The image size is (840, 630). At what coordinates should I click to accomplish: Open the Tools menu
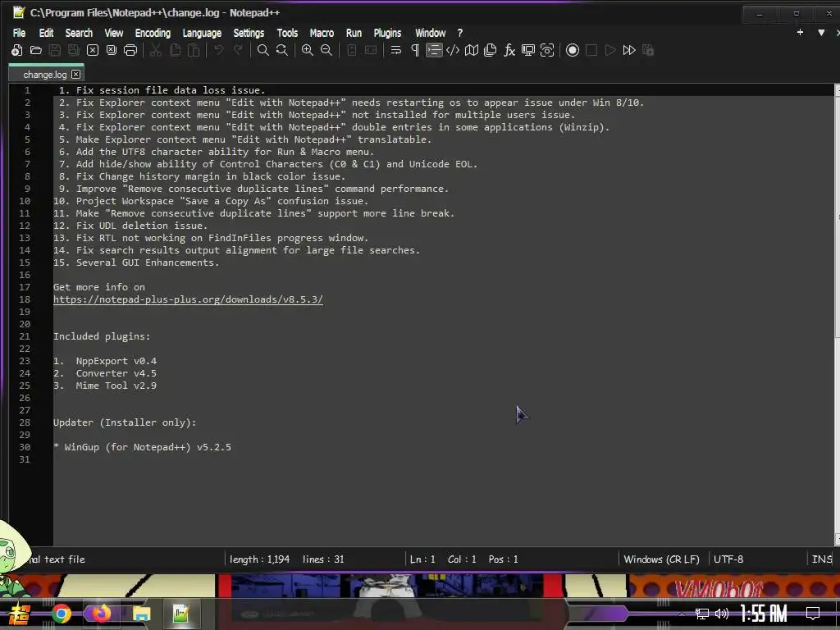[287, 33]
